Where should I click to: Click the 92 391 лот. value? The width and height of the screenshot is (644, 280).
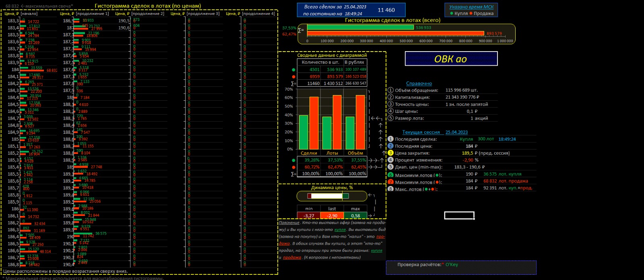click(495, 188)
